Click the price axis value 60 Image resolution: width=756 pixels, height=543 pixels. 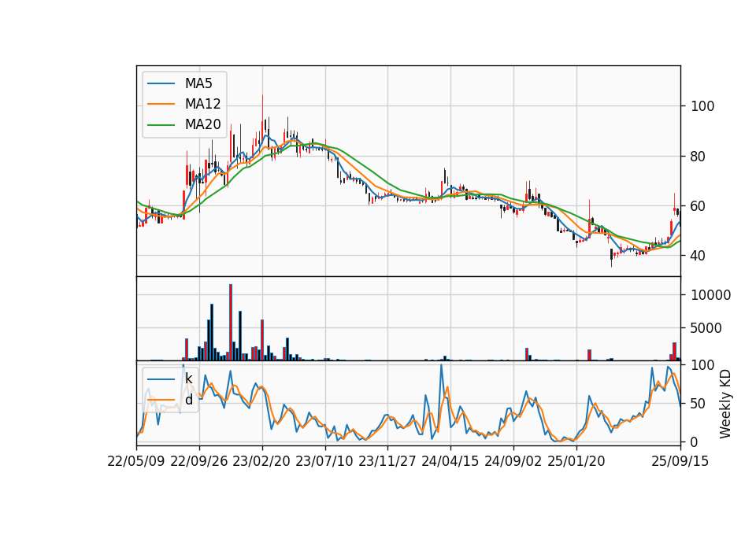click(x=699, y=206)
